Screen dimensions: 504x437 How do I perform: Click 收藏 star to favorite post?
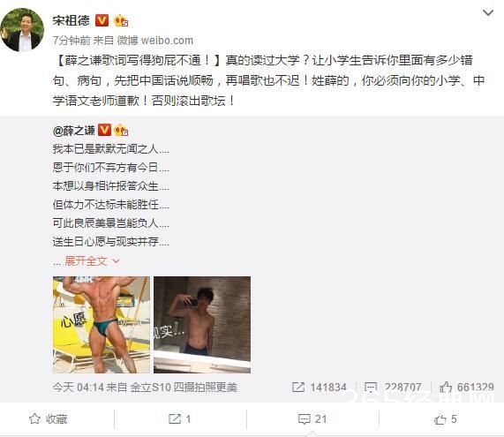(49, 419)
